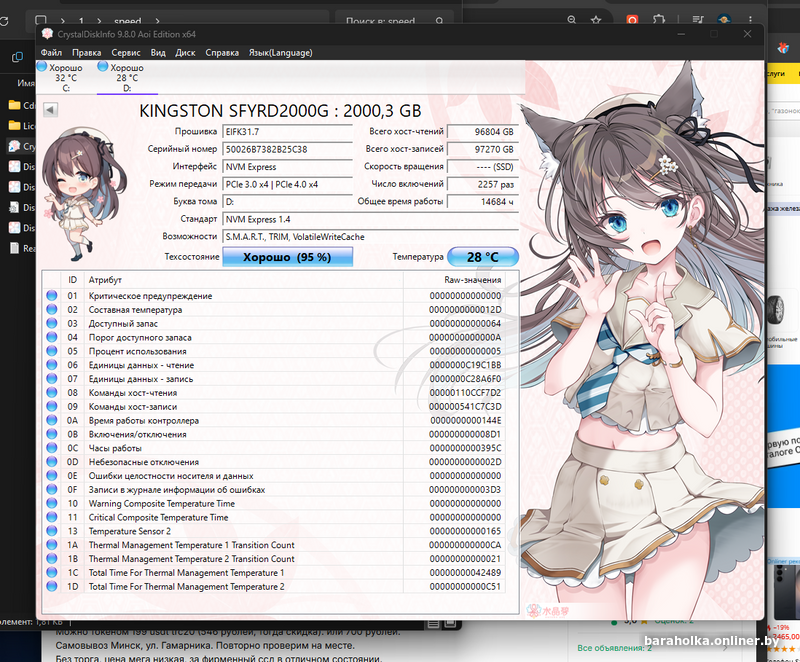Open the Правка menu
Image resolution: width=800 pixels, height=662 pixels.
point(86,53)
